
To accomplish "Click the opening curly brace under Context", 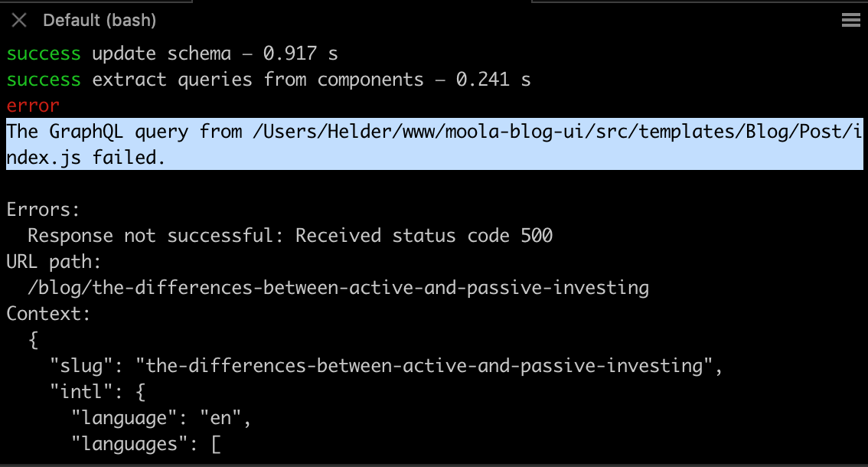I will pos(32,339).
